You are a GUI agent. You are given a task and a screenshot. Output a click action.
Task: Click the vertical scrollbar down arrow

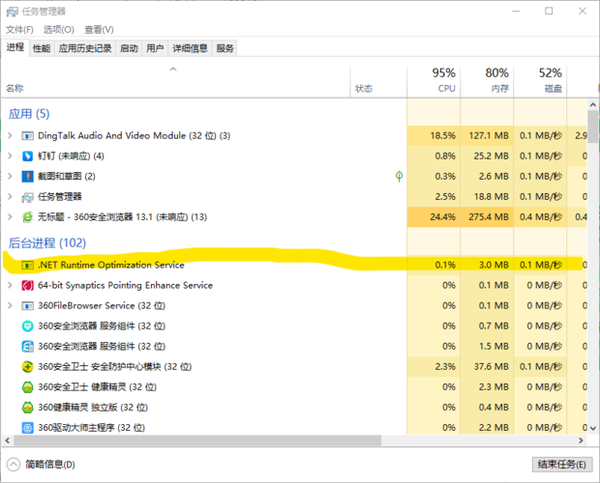tap(593, 429)
